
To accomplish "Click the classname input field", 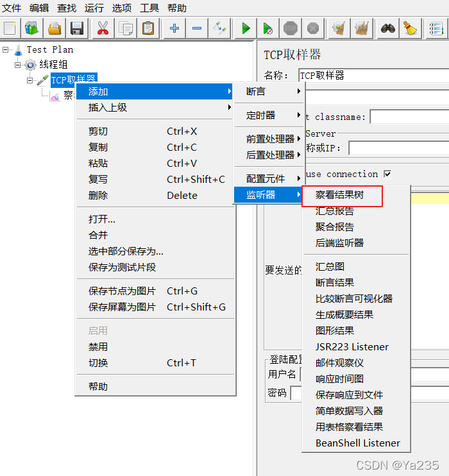I will 409,117.
